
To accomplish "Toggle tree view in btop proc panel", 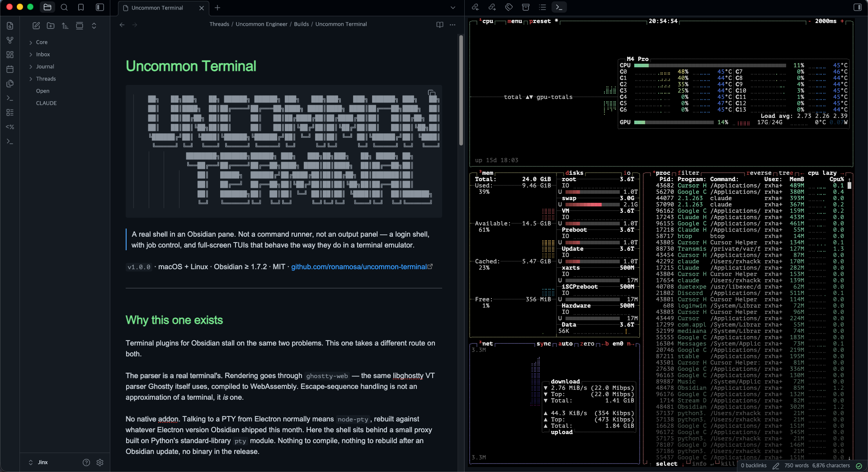I will (786, 173).
